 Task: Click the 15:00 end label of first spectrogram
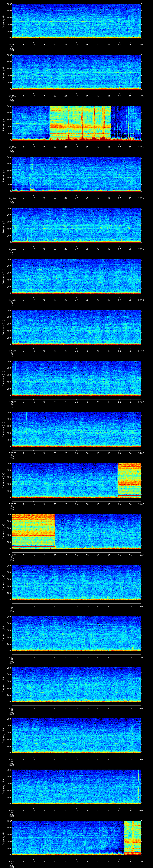pyautogui.click(x=141, y=44)
